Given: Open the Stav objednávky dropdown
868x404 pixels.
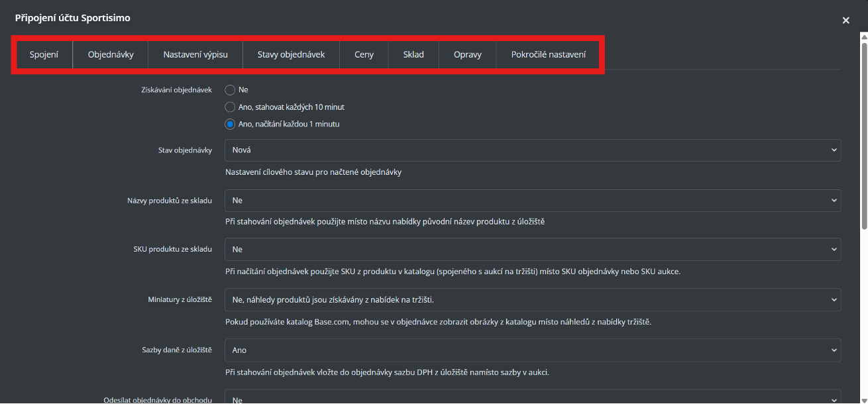Looking at the screenshot, I should (533, 150).
